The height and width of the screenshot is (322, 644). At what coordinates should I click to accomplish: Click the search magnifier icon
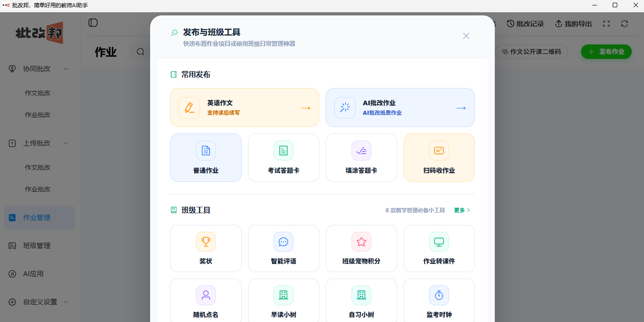(141, 52)
